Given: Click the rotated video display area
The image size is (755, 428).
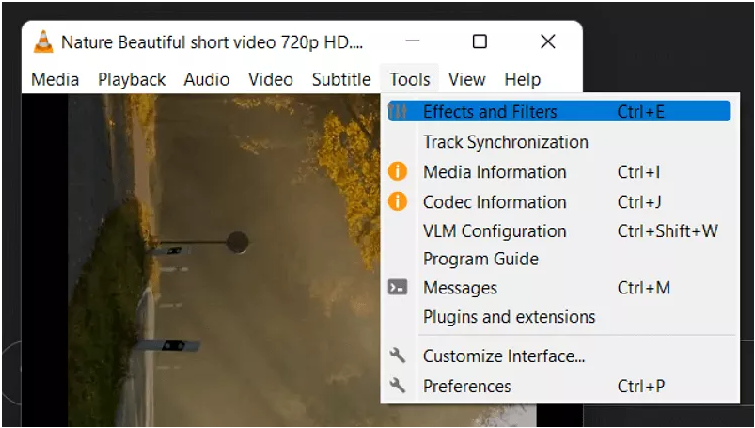Looking at the screenshot, I should click(224, 260).
